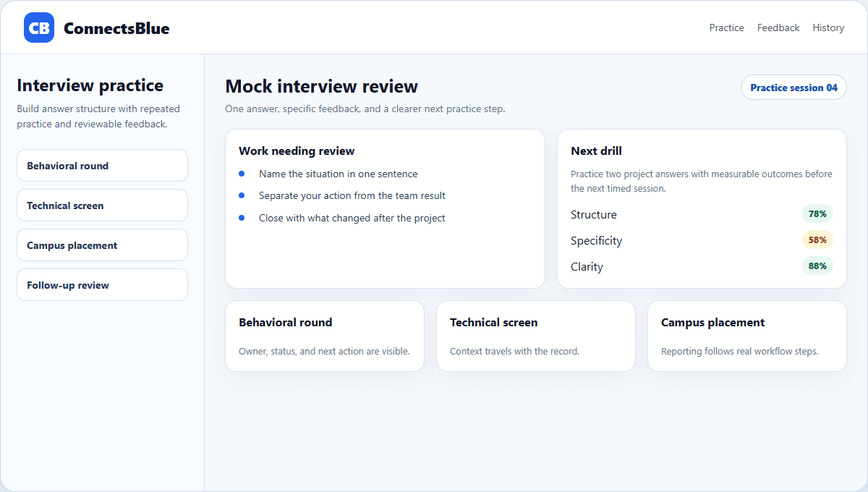Click the Work needing review title
This screenshot has width=868, height=492.
[297, 151]
